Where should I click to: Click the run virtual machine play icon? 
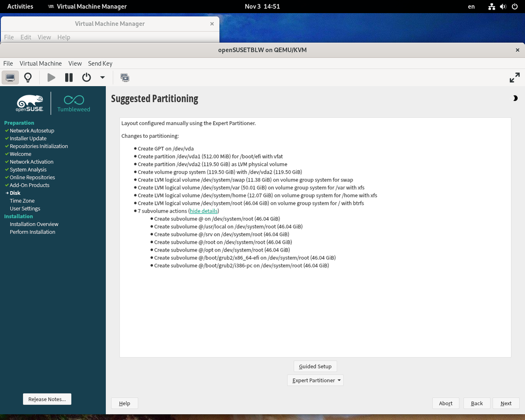[51, 77]
